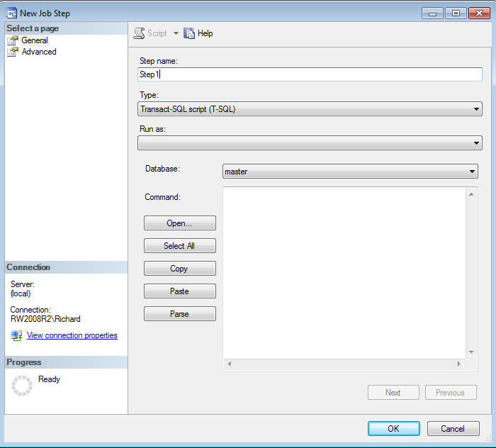Screen dimensions: 496x448
Task: Maximize the New Job Step window
Action: pos(456,13)
